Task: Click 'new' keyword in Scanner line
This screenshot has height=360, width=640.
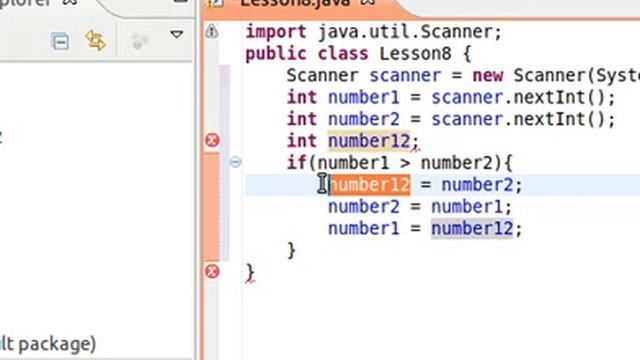Action: (x=487, y=76)
